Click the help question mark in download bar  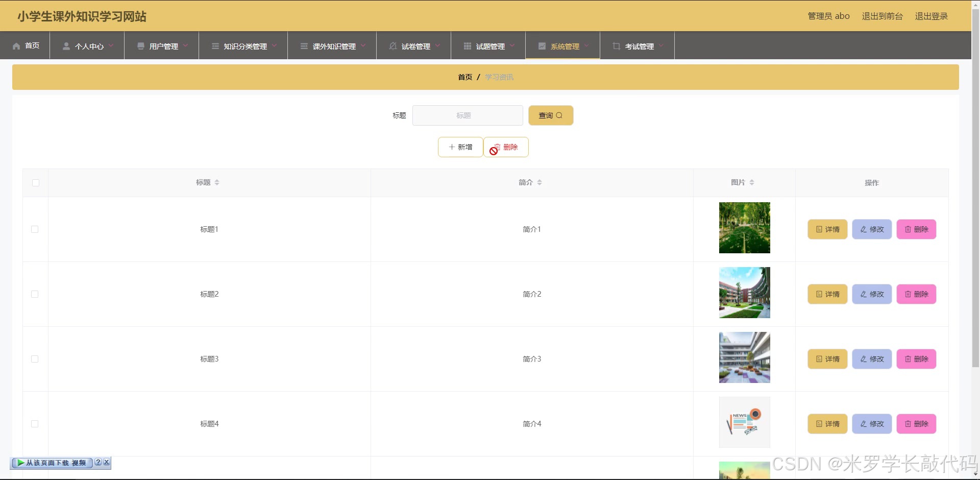click(x=98, y=462)
